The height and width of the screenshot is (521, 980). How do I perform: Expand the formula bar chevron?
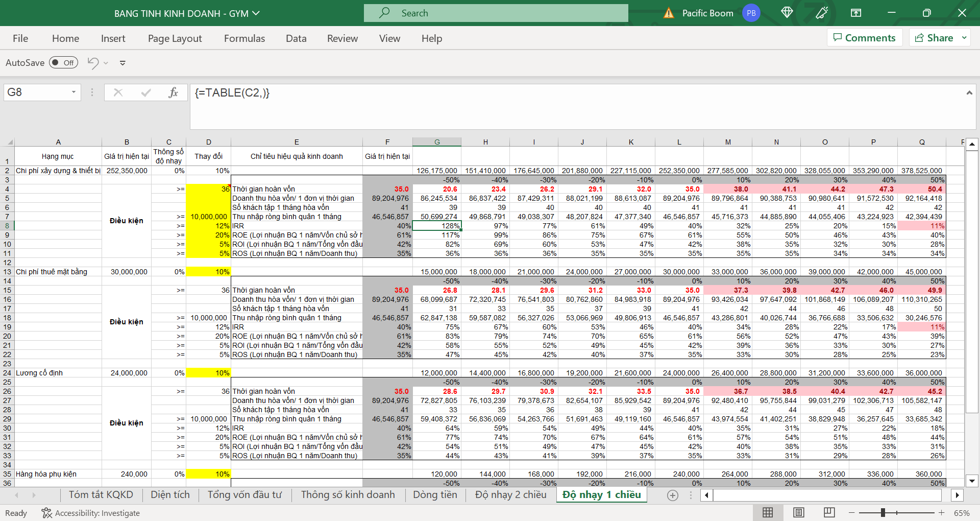tap(969, 92)
